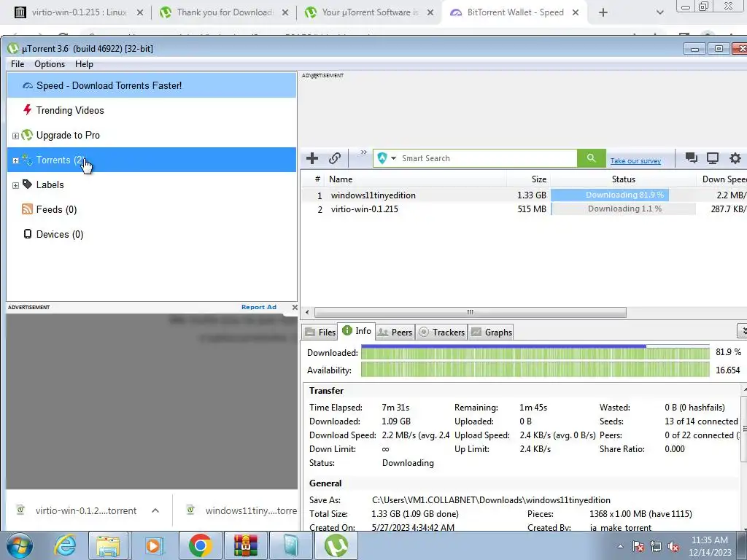Switch to Chrome in the taskbar

point(200,545)
